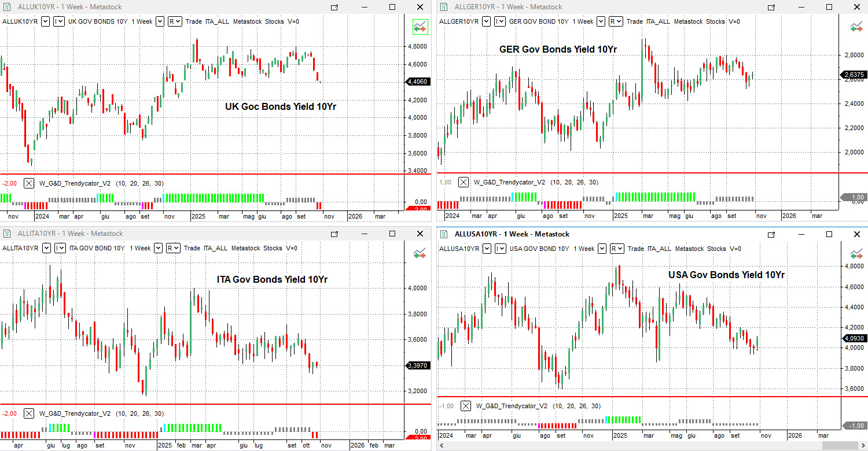Expand the R dropdown in ITA chart
Image resolution: width=868 pixels, height=451 pixels.
172,248
